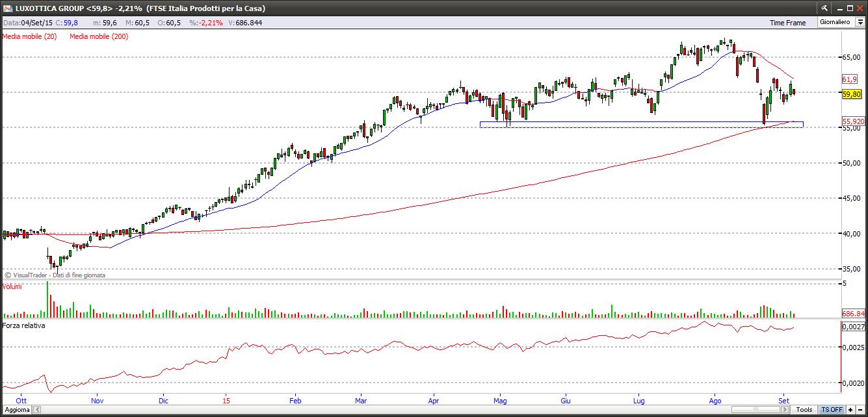Image resolution: width=868 pixels, height=417 pixels.
Task: Click the chart application icon in title bar
Action: (x=7, y=8)
